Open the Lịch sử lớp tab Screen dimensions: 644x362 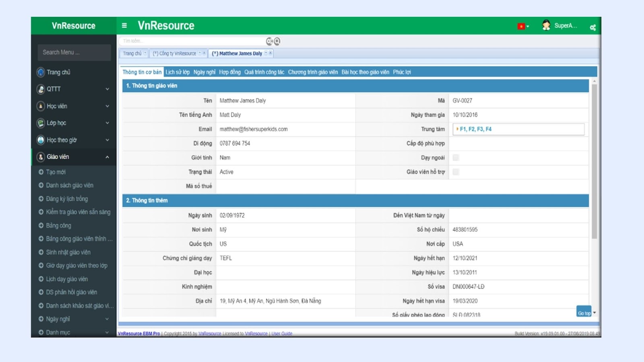(x=177, y=72)
